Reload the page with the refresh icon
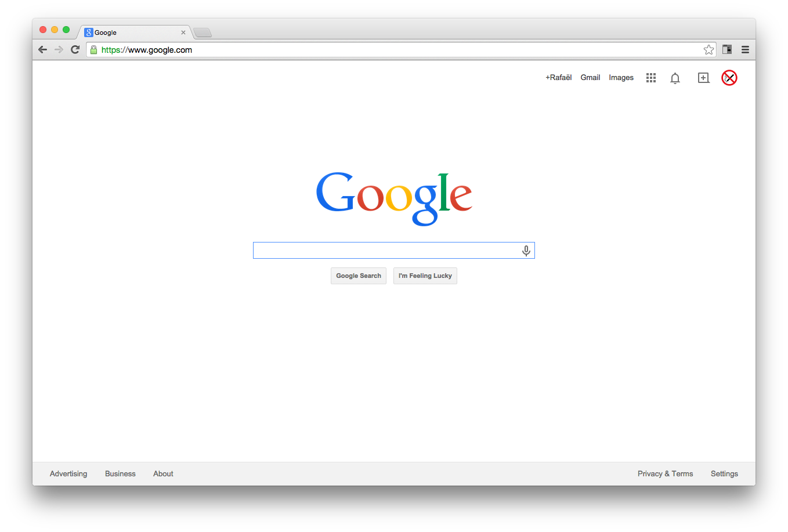Image resolution: width=788 pixels, height=532 pixels. click(x=75, y=50)
